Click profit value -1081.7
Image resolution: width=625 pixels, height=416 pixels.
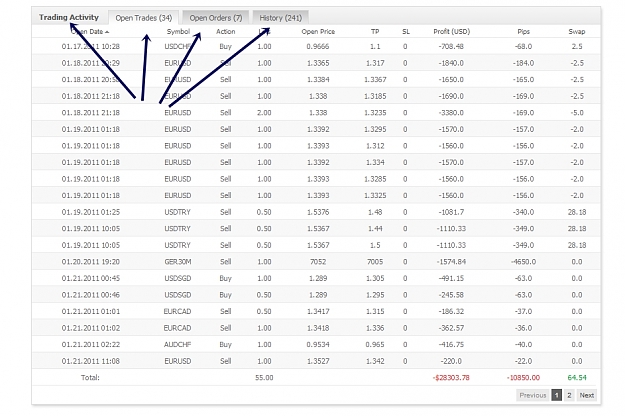[451, 212]
